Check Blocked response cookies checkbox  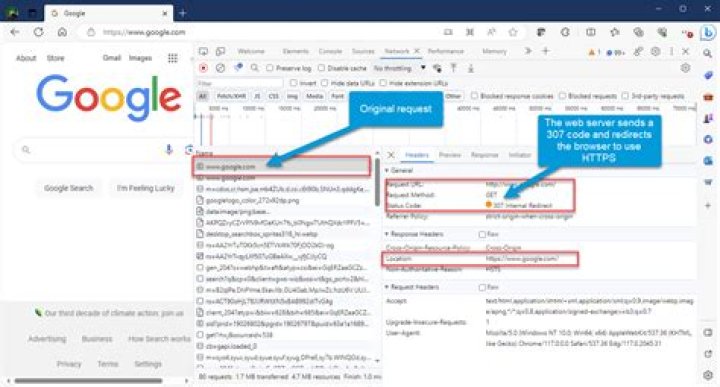[474, 96]
